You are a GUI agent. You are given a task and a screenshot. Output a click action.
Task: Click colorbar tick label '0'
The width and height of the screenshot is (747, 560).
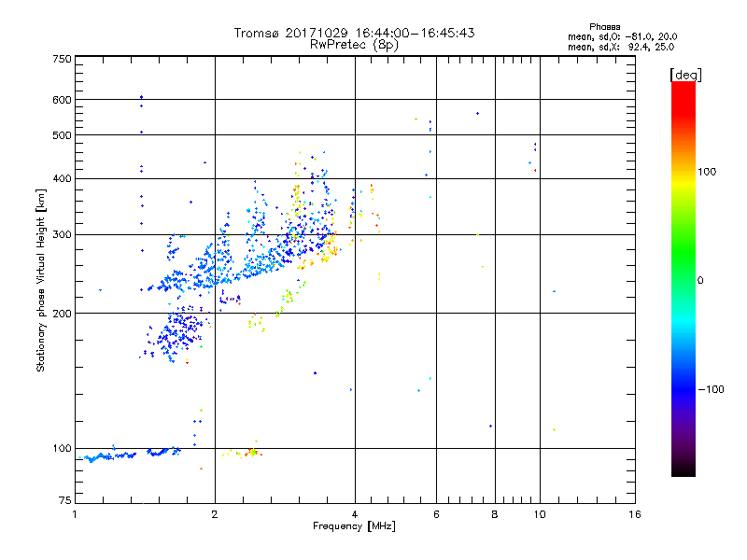pyautogui.click(x=700, y=281)
